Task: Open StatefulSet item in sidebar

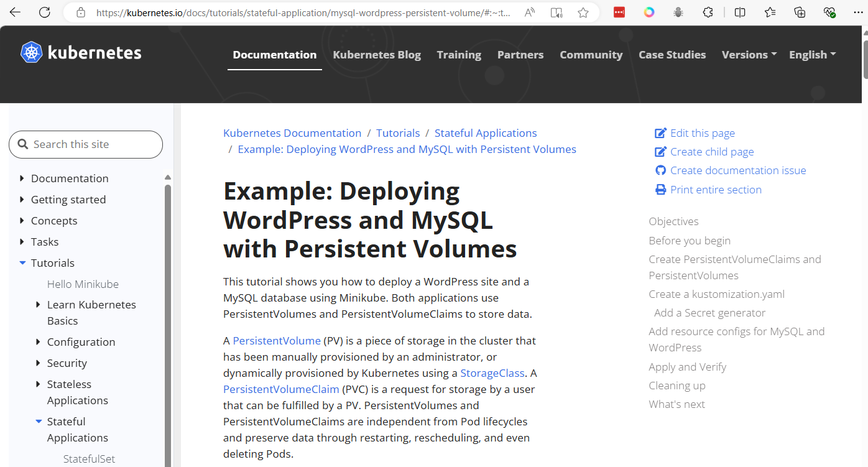Action: (x=89, y=459)
